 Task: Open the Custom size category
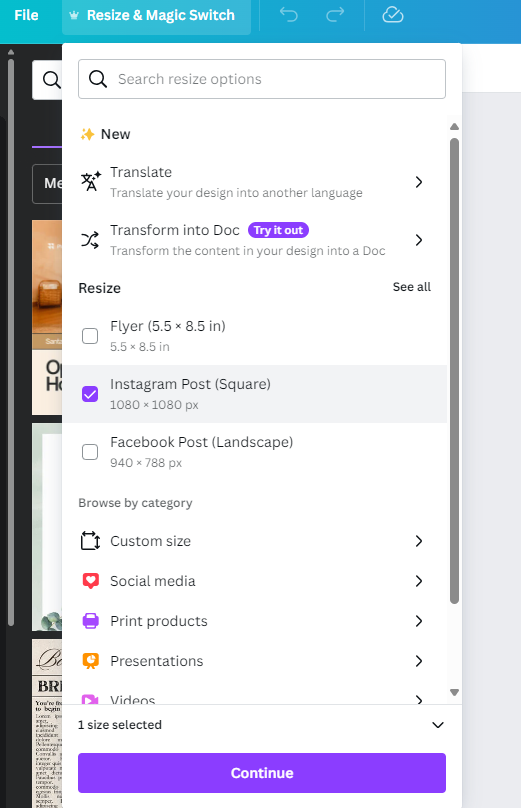click(255, 541)
